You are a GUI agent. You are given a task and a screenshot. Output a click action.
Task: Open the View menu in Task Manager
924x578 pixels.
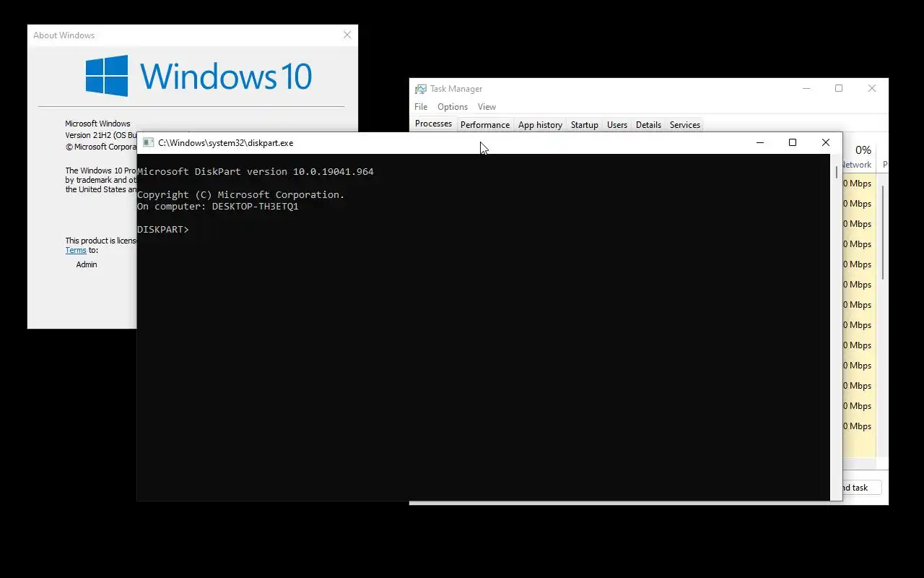click(x=487, y=107)
